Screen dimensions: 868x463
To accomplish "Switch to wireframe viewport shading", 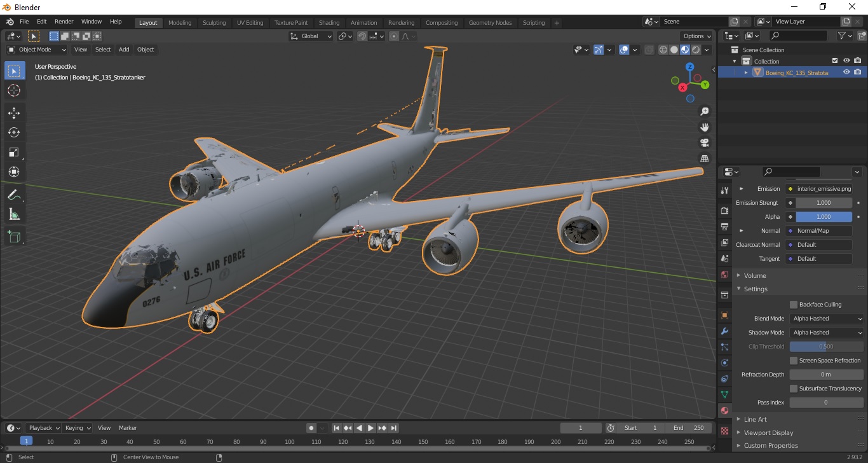I will click(x=663, y=50).
